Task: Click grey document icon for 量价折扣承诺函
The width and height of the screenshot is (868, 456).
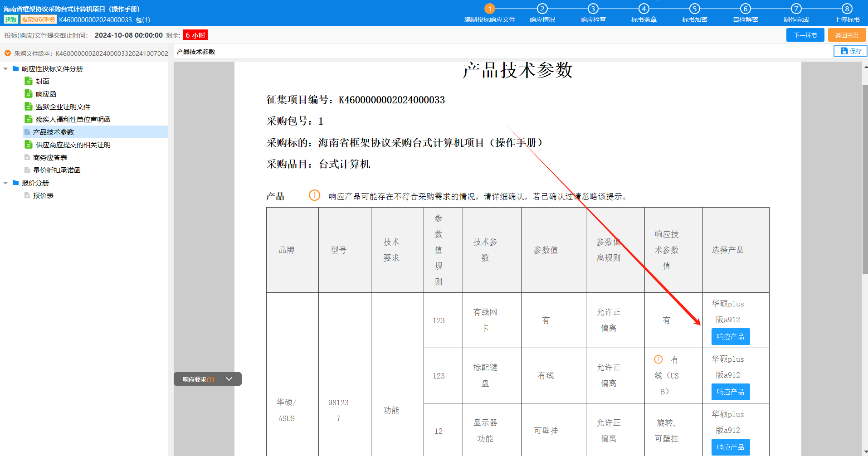Action: 27,170
